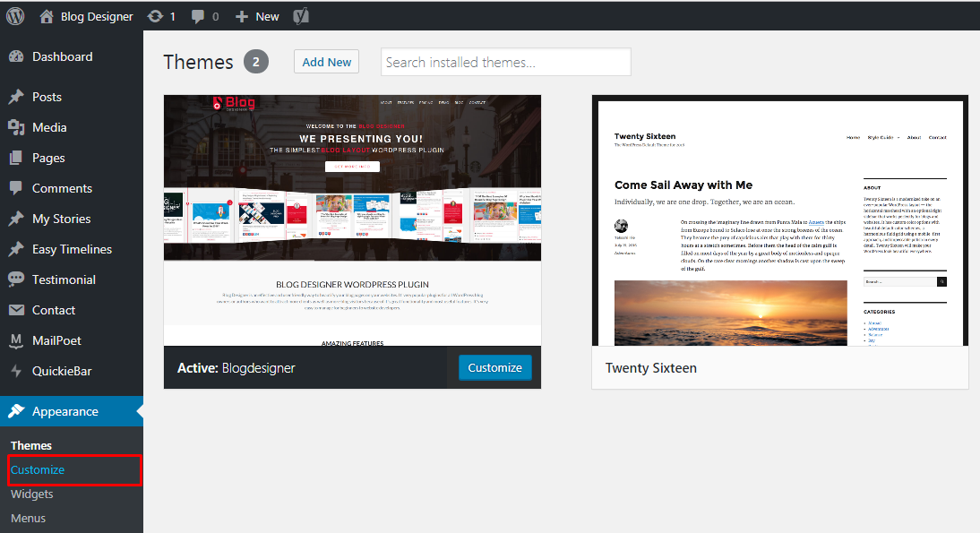
Task: Open QuickieBar menu
Action: click(x=62, y=371)
